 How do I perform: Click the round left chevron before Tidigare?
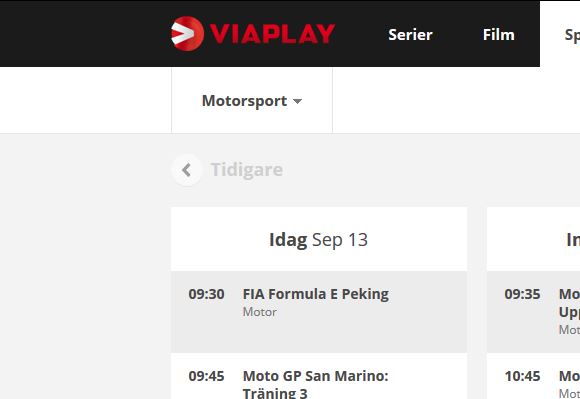(x=187, y=170)
